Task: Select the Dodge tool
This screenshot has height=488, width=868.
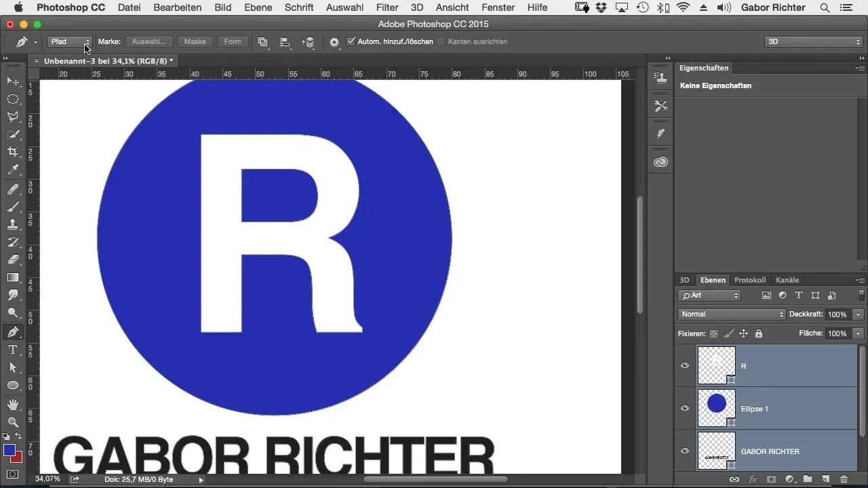Action: point(13,312)
